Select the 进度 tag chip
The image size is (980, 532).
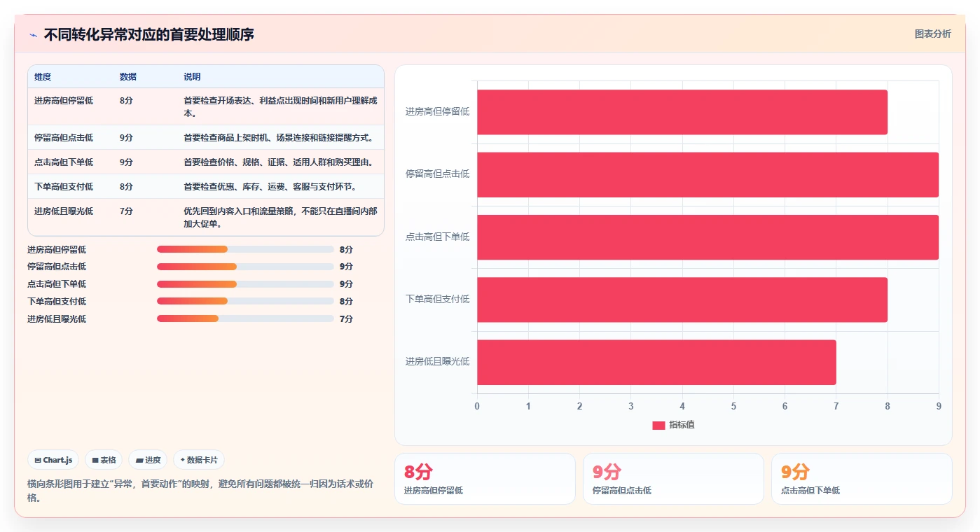click(148, 460)
